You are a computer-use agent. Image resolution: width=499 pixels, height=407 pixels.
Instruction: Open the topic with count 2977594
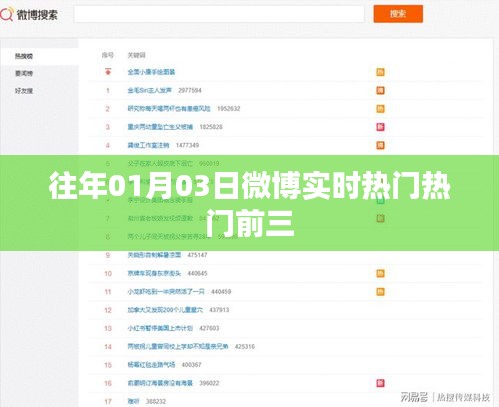150,90
